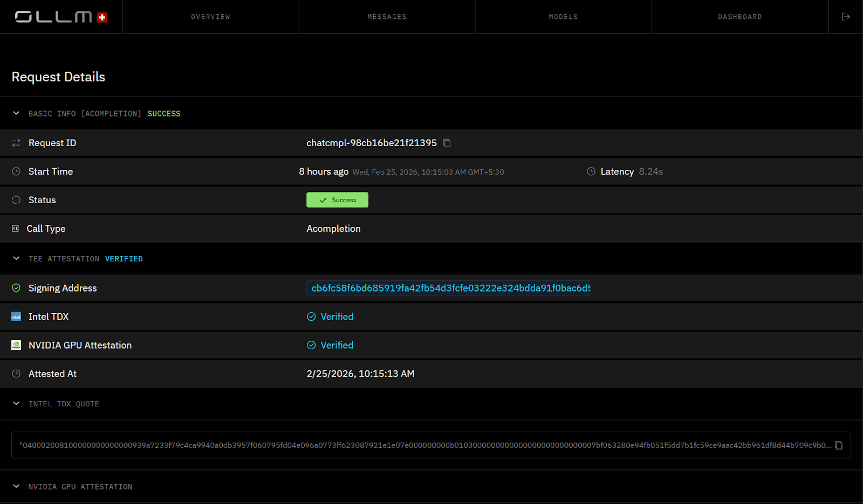This screenshot has height=504, width=863.
Task: Click the Call Type icon
Action: (15, 229)
